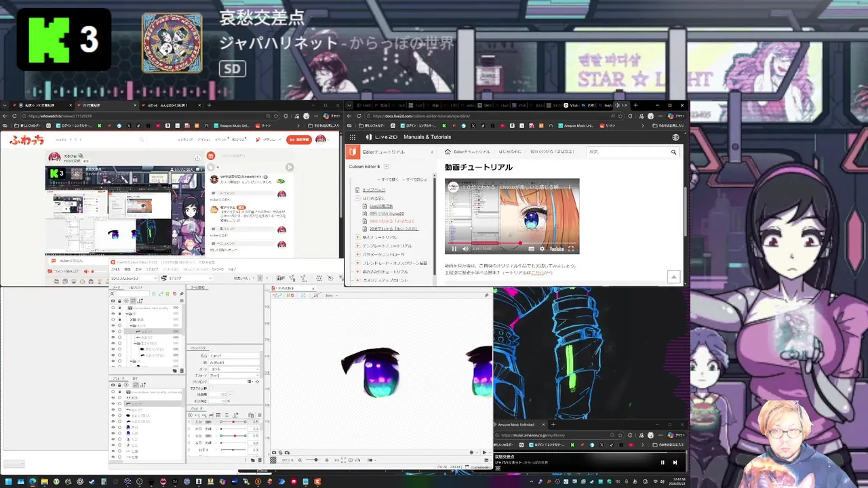Expand the '基本チュートリアル' tree section
This screenshot has width=868, height=488.
tap(357, 237)
